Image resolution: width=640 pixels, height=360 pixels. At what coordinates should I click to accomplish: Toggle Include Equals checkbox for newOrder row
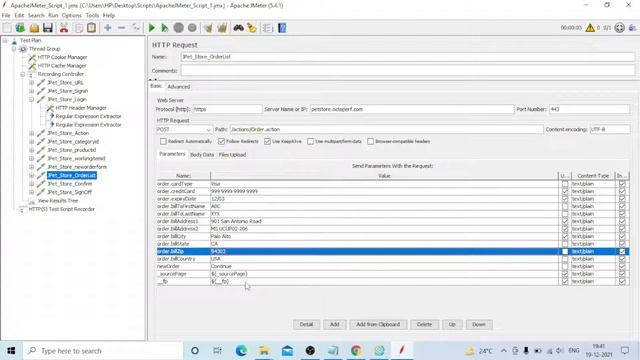(622, 266)
